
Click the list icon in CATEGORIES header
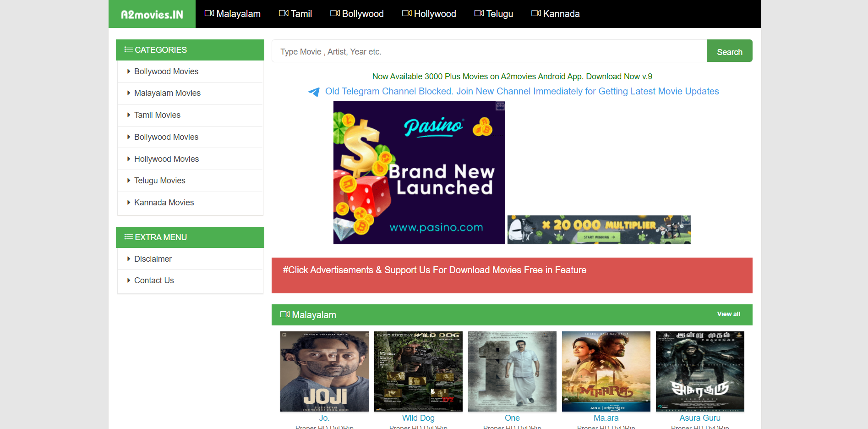tap(128, 49)
